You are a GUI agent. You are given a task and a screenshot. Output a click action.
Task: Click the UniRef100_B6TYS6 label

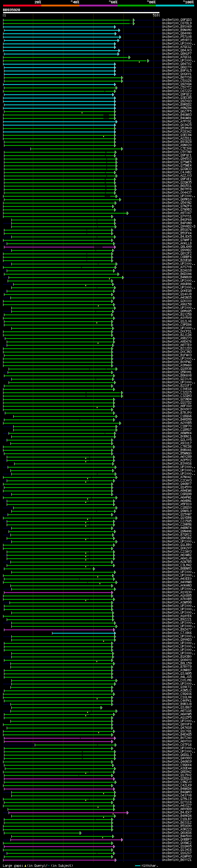[x=177, y=78]
